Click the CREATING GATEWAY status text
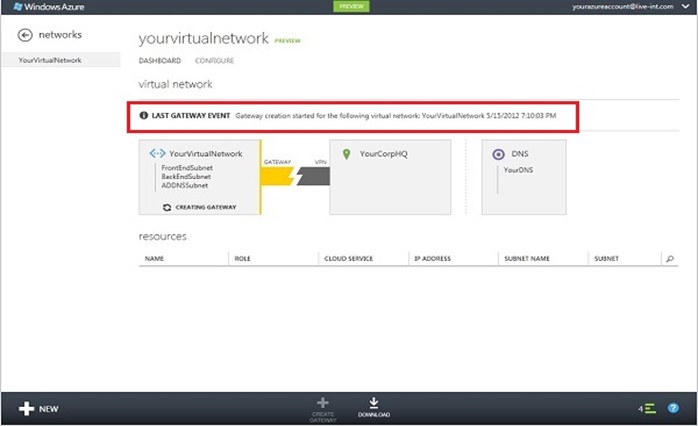 point(206,207)
